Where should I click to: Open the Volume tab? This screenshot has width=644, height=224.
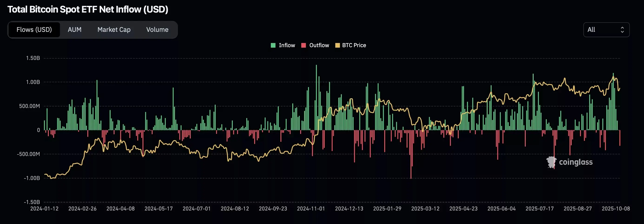point(157,30)
